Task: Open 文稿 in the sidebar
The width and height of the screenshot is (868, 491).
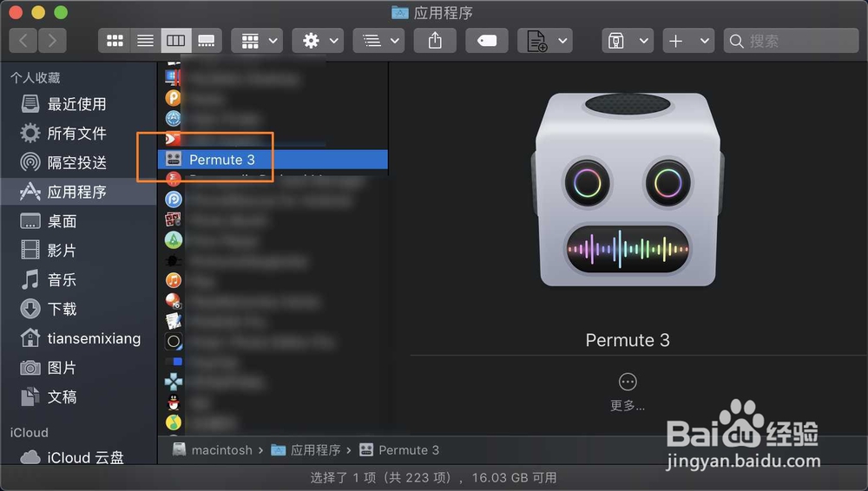Action: [79, 397]
